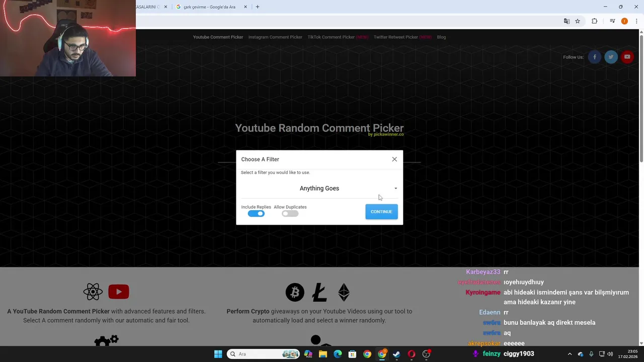Open a new browser tab
Image resolution: width=644 pixels, height=362 pixels.
click(x=258, y=7)
